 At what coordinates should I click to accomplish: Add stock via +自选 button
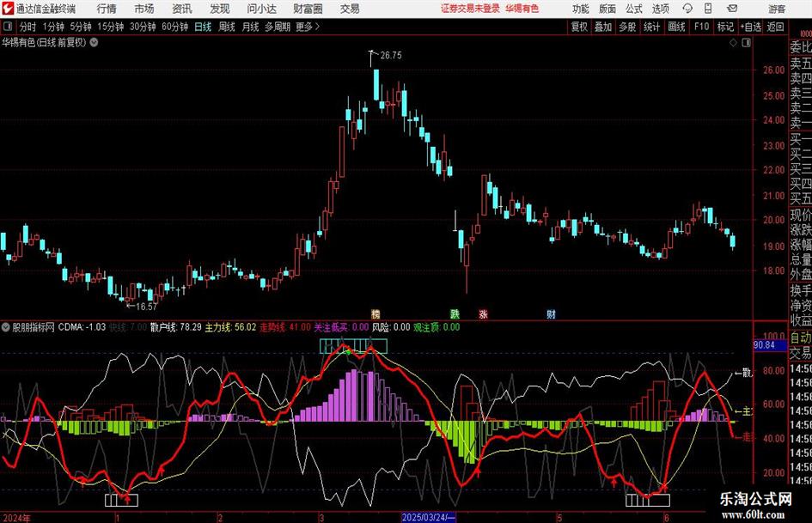tap(750, 27)
